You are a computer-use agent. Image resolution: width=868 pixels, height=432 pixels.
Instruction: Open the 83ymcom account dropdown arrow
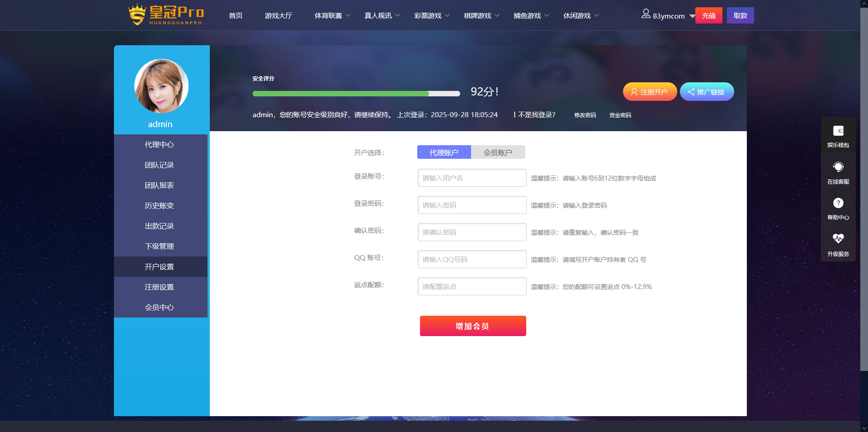coord(692,16)
